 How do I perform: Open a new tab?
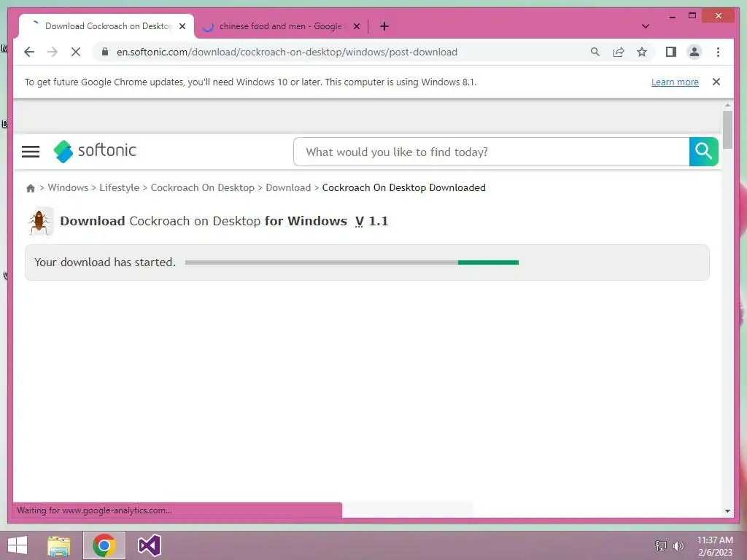coord(384,26)
